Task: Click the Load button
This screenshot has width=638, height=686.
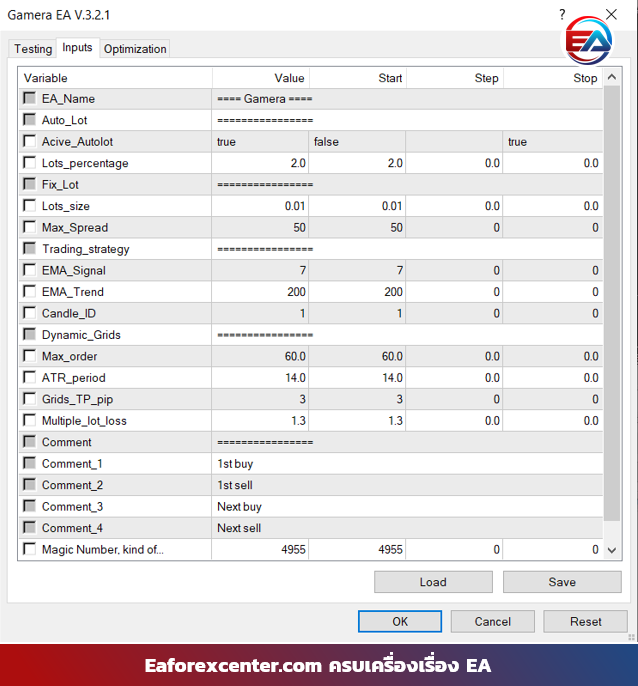Action: [433, 582]
